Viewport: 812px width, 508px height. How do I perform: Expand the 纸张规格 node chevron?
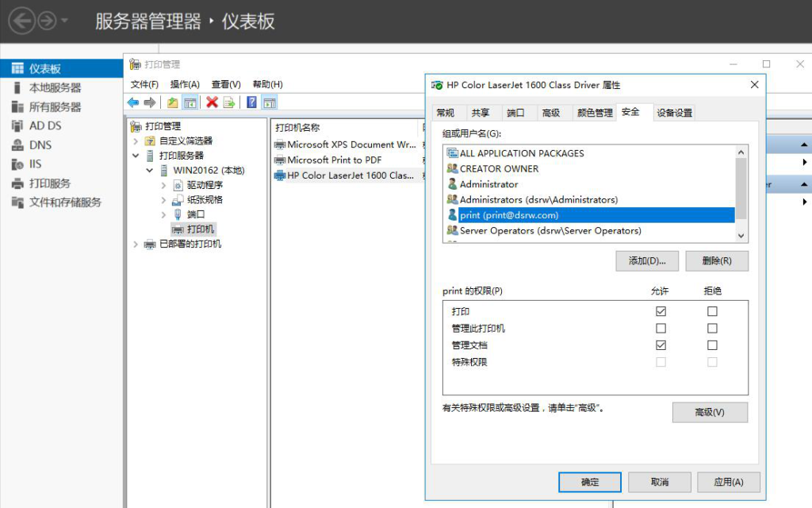(x=163, y=199)
